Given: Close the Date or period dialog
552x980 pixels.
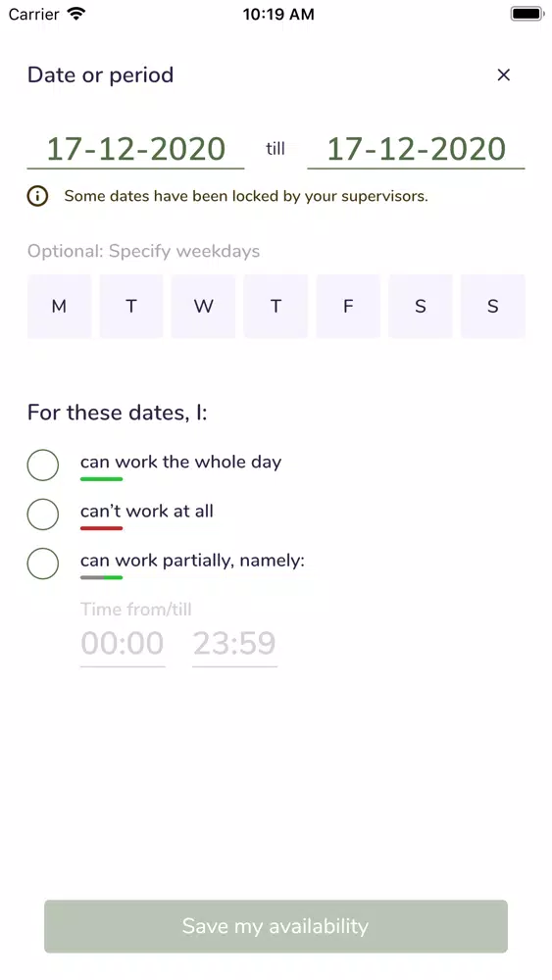Looking at the screenshot, I should [x=503, y=75].
